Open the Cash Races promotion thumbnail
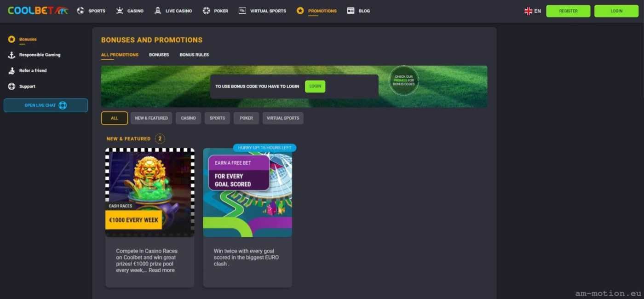644x299 pixels. 150,192
